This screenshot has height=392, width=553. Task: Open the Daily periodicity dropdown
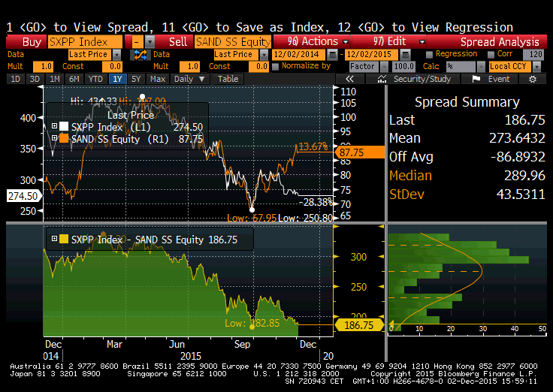pyautogui.click(x=189, y=79)
